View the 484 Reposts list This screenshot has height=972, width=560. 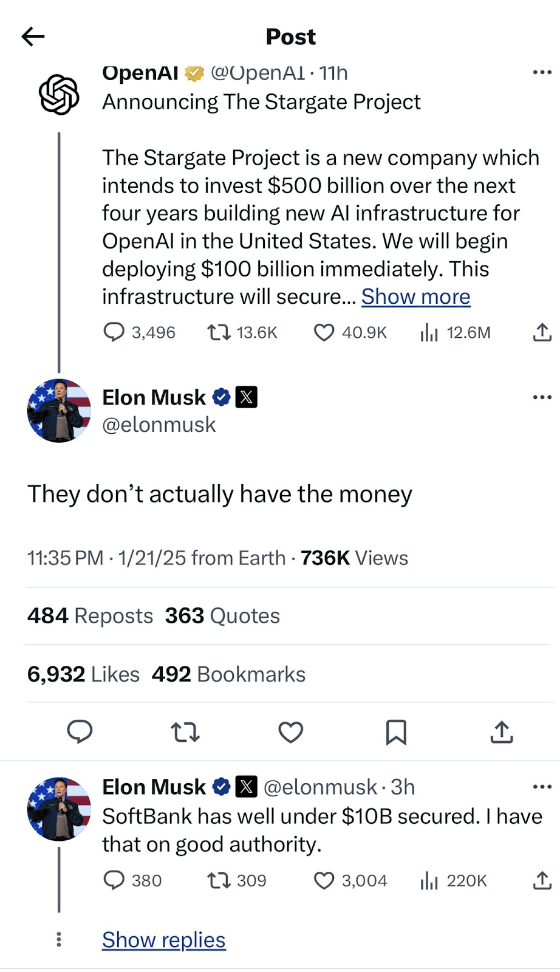(90, 615)
